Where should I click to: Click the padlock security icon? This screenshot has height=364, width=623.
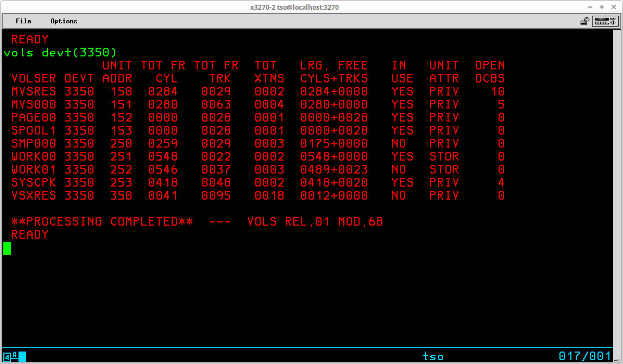point(584,21)
